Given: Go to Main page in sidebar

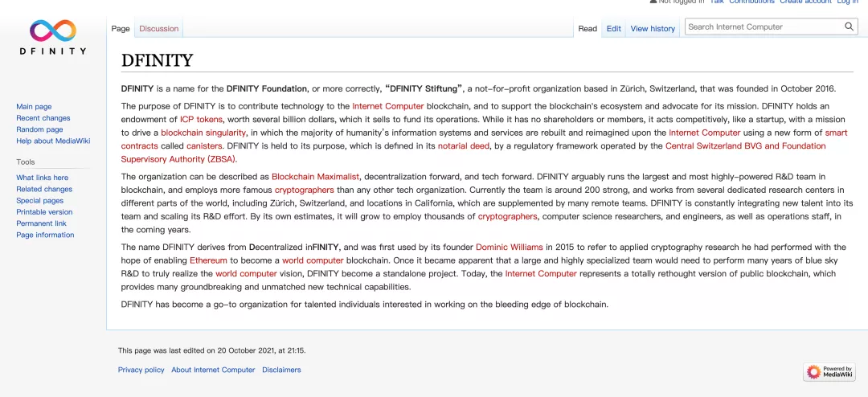Looking at the screenshot, I should (x=34, y=107).
